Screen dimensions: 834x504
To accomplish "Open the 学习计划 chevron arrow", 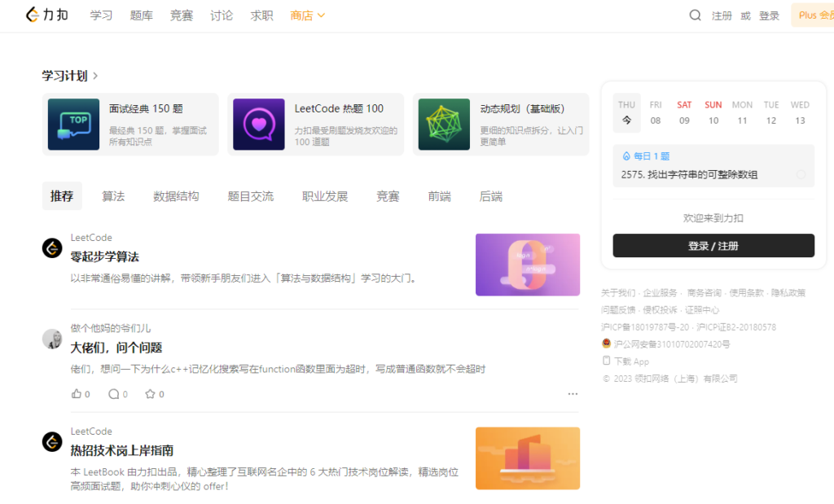I will (95, 76).
